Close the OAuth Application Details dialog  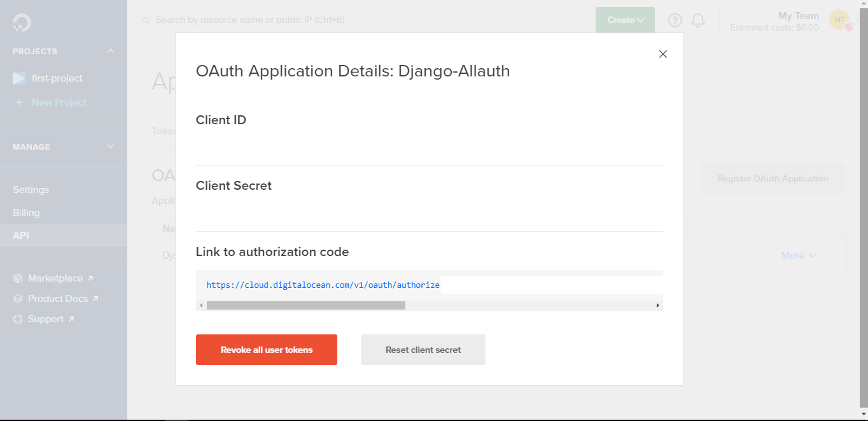point(663,54)
